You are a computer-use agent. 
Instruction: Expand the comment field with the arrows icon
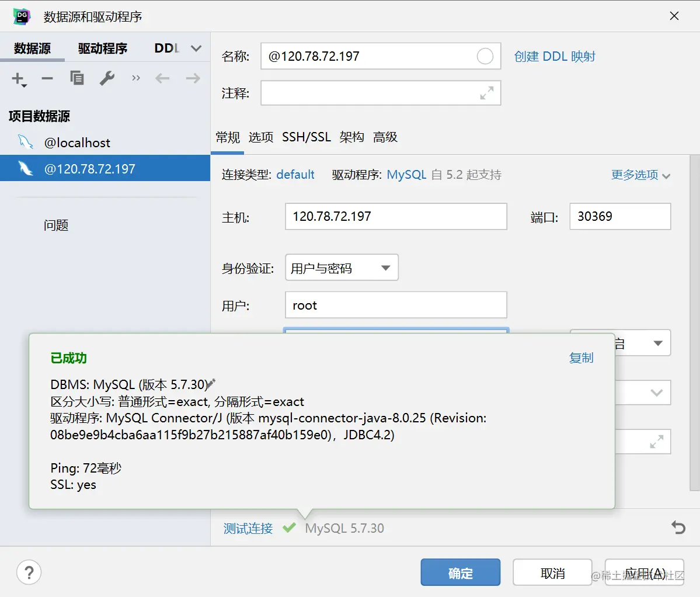click(x=486, y=93)
